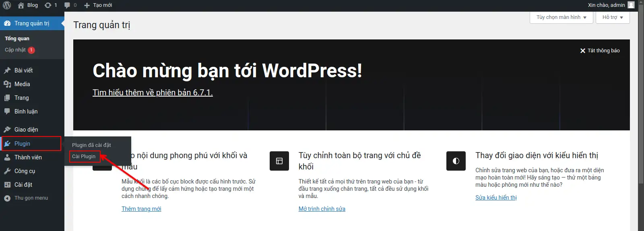This screenshot has height=231, width=644.
Task: Open the Tạo mới menu
Action: point(98,5)
